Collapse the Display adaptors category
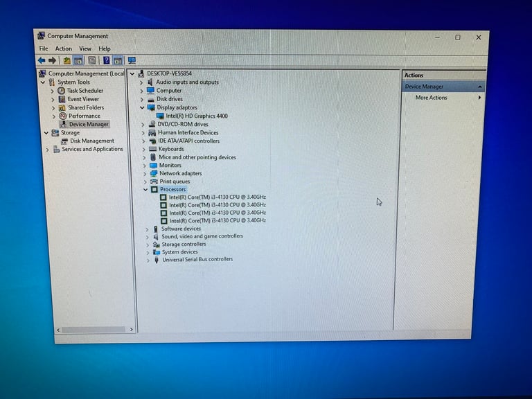Image resolution: width=532 pixels, height=399 pixels. point(142,107)
